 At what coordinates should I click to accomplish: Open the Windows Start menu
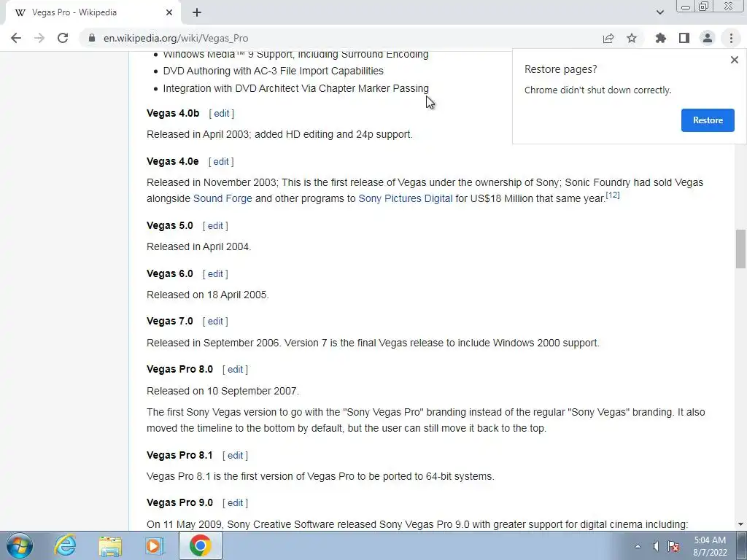tap(19, 545)
